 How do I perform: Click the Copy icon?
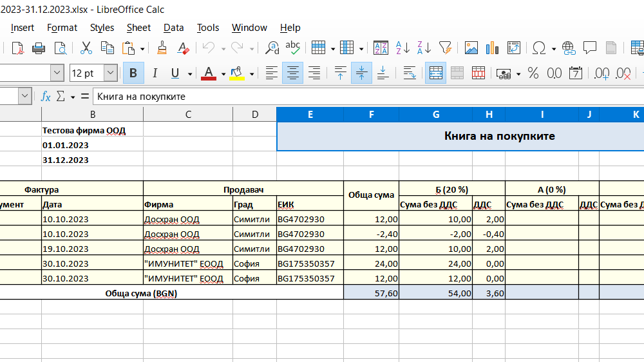107,48
